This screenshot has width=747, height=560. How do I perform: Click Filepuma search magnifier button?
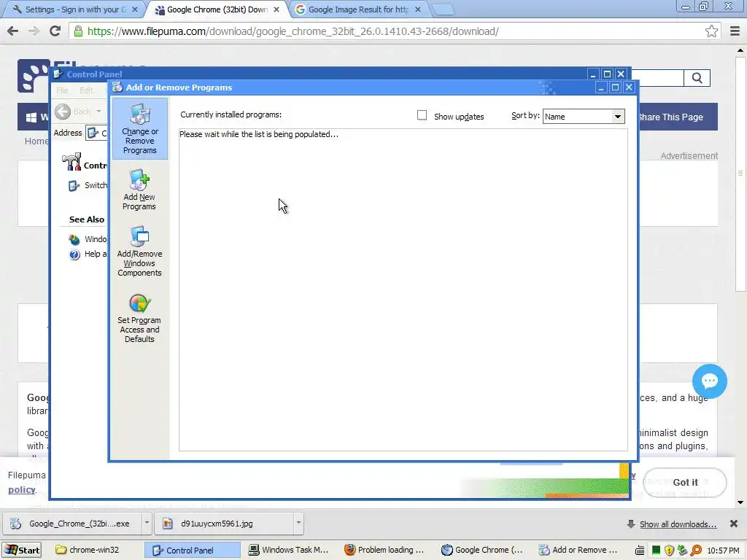pos(697,78)
